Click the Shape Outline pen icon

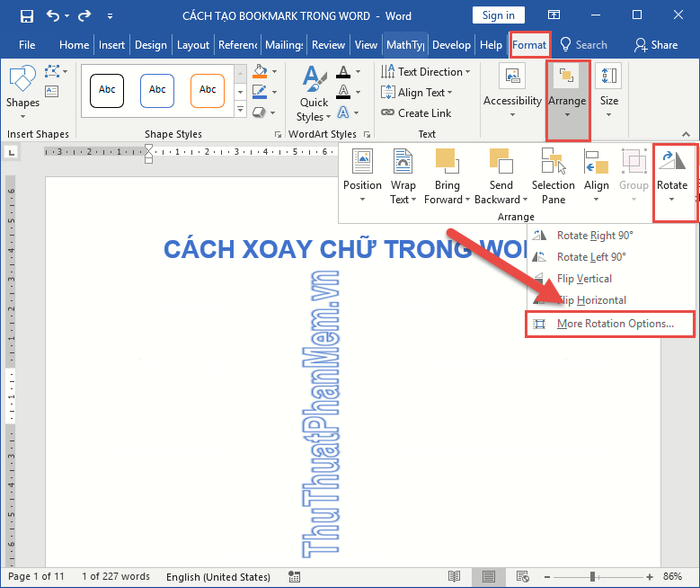pyautogui.click(x=260, y=92)
